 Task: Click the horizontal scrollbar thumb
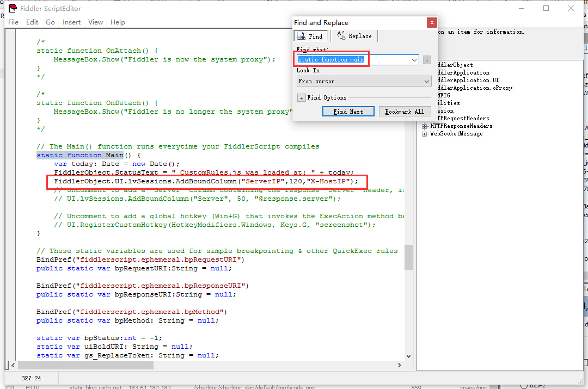pos(85,365)
